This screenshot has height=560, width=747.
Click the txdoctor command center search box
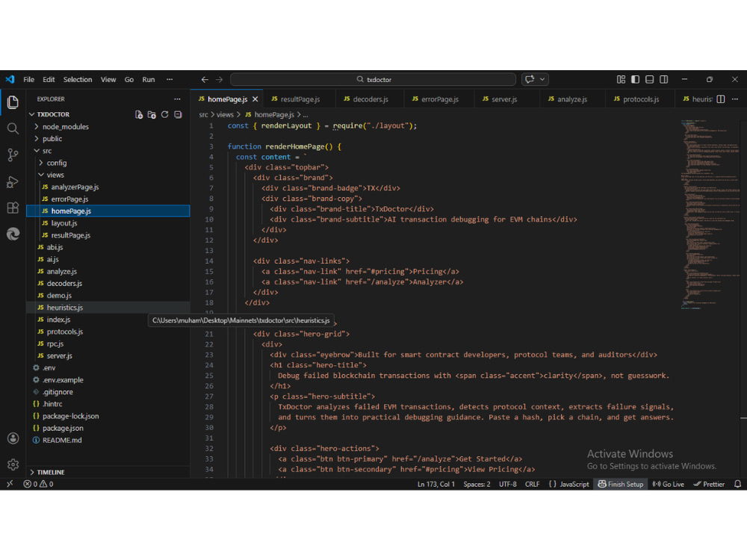point(373,80)
